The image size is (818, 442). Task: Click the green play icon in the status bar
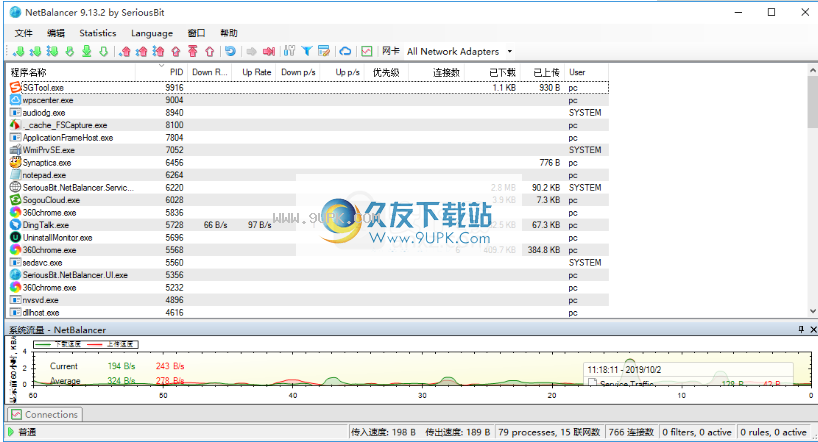pyautogui.click(x=10, y=432)
